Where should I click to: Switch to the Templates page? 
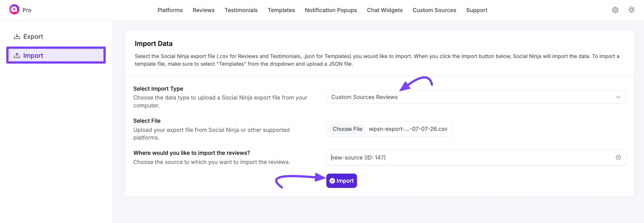(x=281, y=10)
